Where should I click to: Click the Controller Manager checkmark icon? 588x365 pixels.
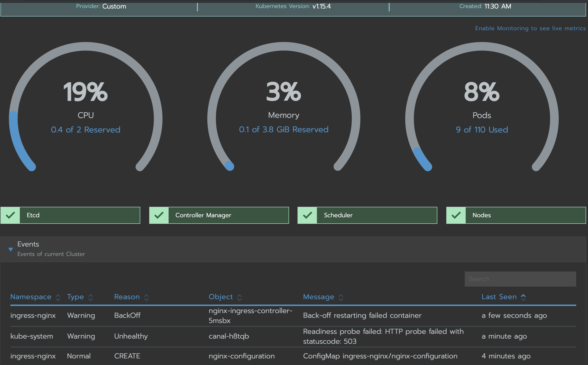click(x=159, y=215)
